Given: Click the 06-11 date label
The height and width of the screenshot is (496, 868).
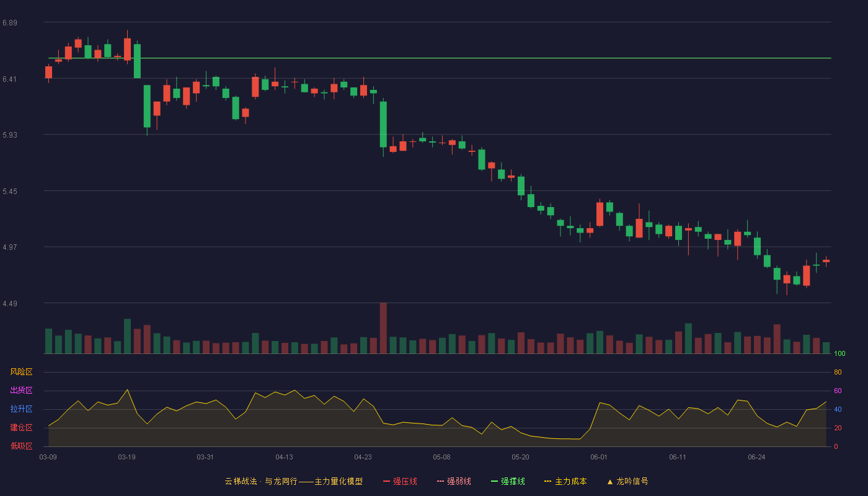Looking at the screenshot, I should coord(678,458).
